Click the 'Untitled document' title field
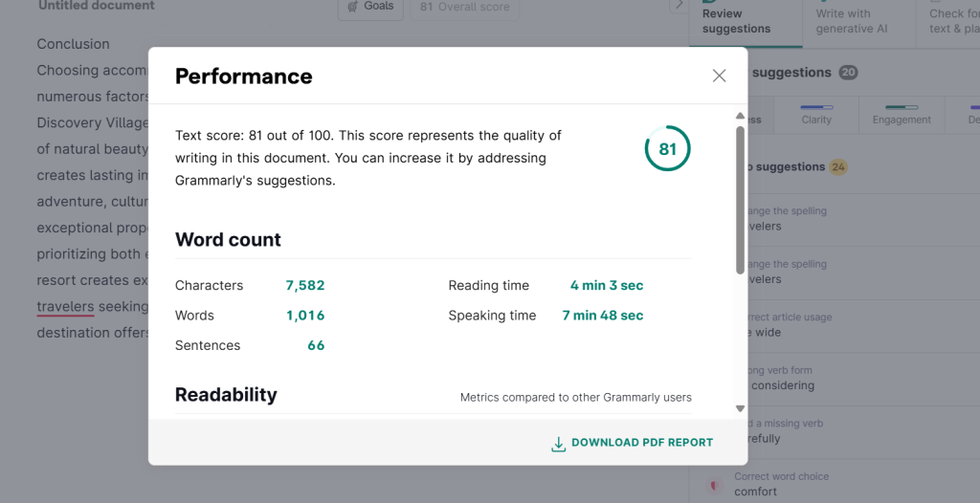 tap(96, 6)
